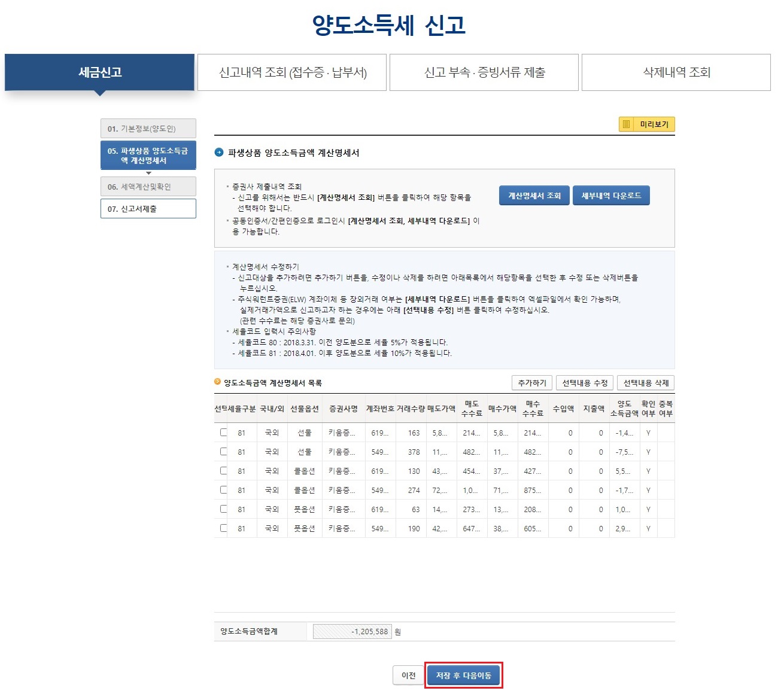Click the 양도소득금액합계 value field
778x700 pixels.
click(x=352, y=631)
